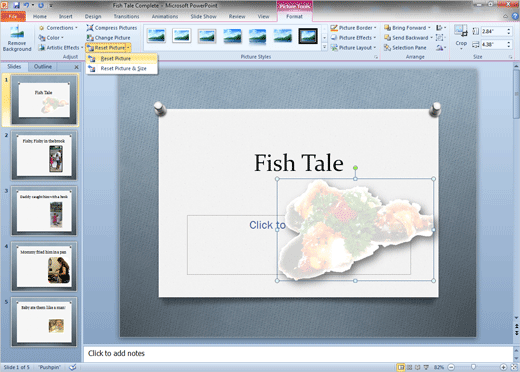Screen dimensions: 520x372
Task: Open the Artistic Effects dropdown
Action: [x=60, y=48]
